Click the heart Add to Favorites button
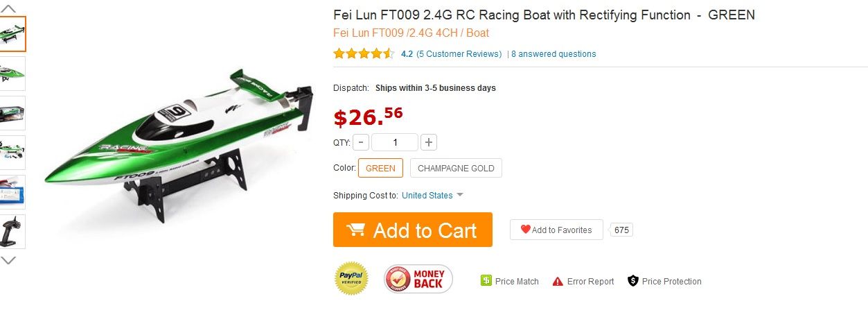Viewport: 868px width, 333px height. (556, 230)
